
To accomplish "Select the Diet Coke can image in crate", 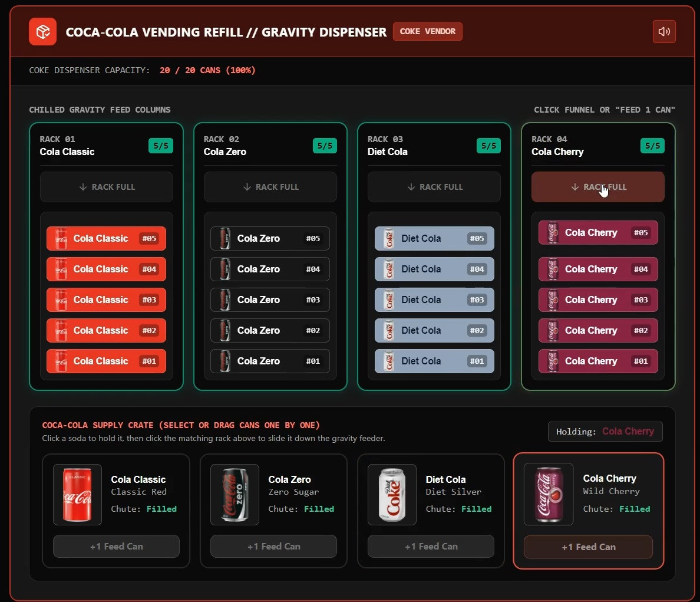I will point(392,494).
